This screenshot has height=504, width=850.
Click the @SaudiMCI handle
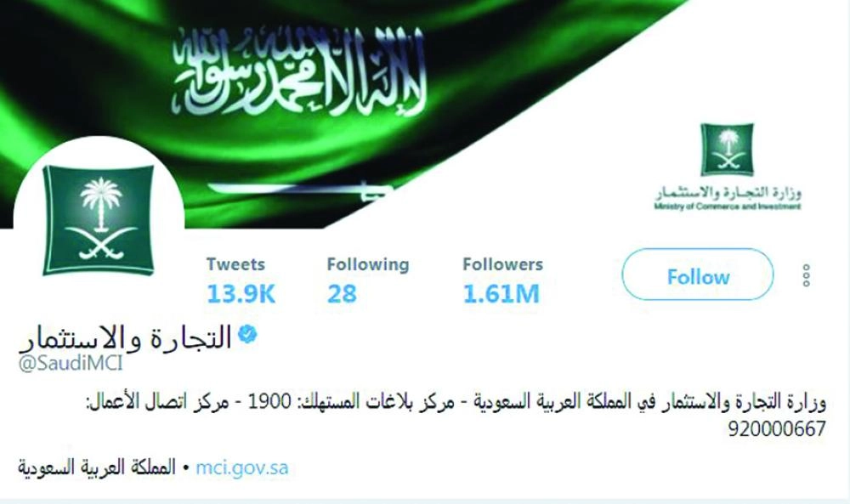click(71, 363)
